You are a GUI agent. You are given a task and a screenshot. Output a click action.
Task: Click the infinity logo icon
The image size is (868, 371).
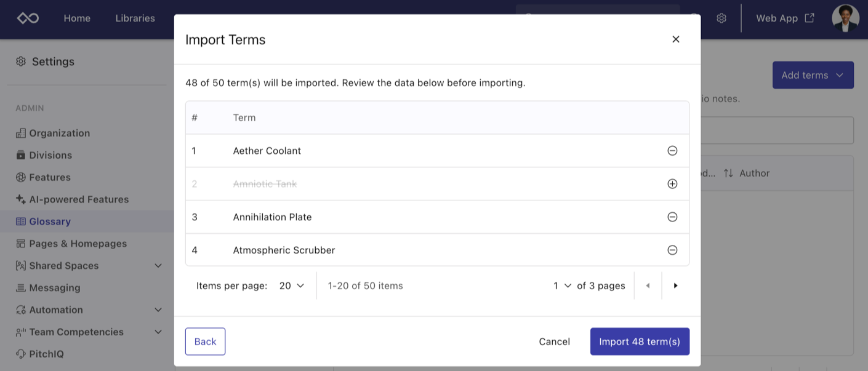click(x=28, y=18)
